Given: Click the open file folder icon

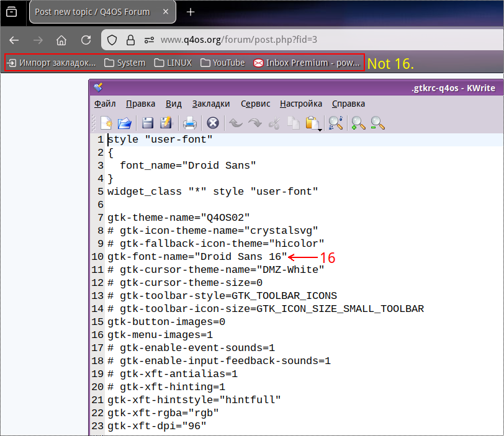Looking at the screenshot, I should (125, 123).
